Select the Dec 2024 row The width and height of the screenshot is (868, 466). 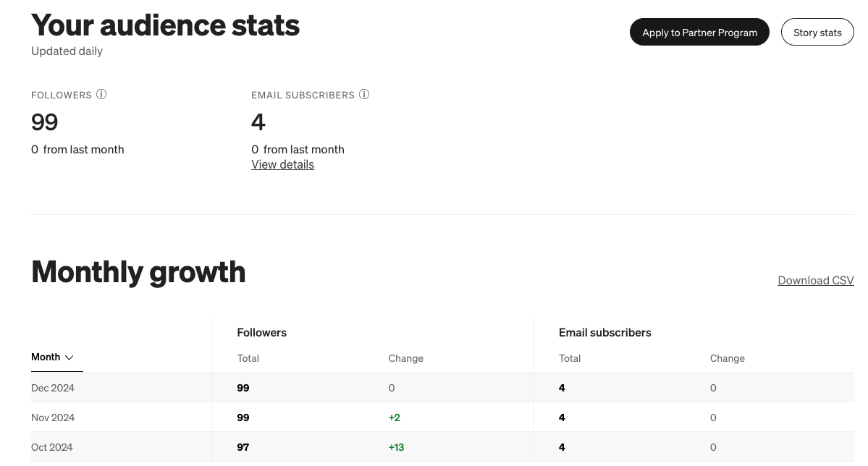click(53, 388)
